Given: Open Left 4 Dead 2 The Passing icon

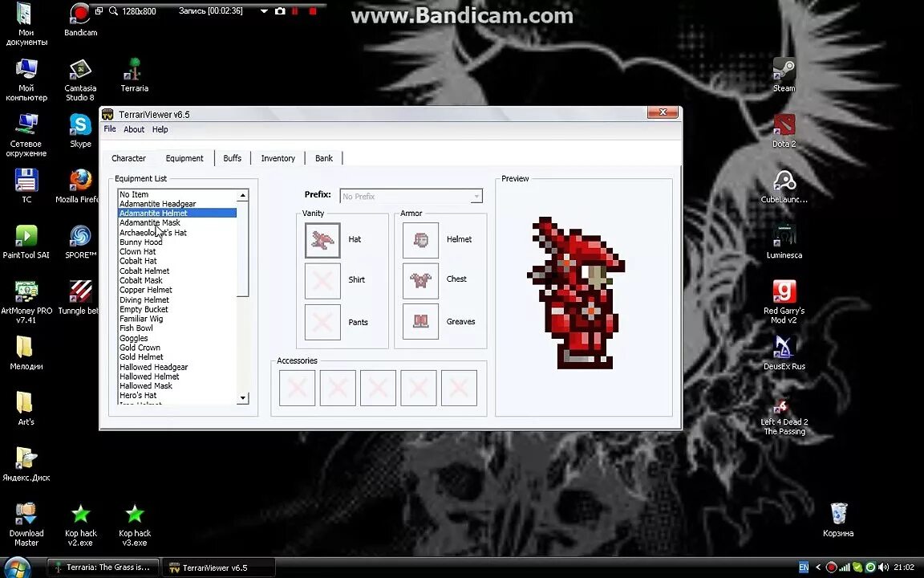Looking at the screenshot, I should pos(784,417).
